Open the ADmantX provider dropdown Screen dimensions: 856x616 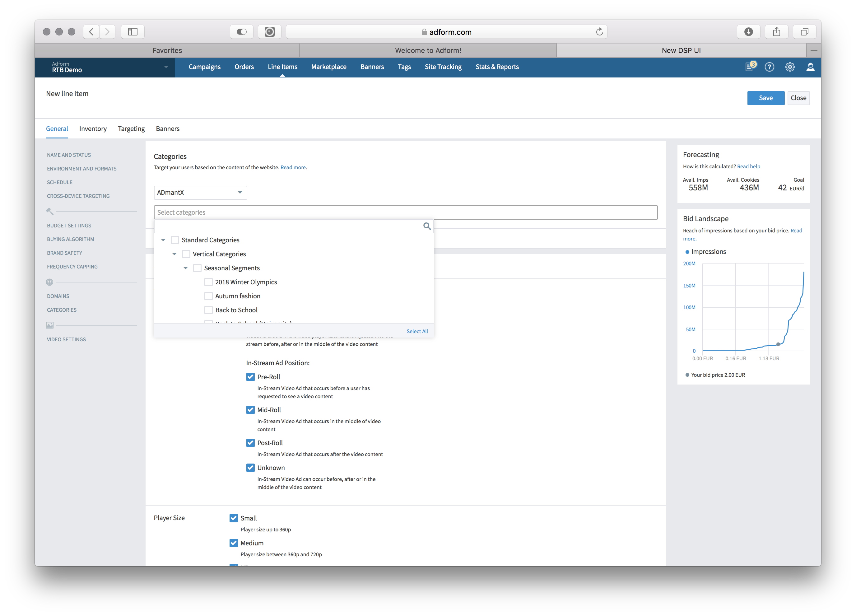click(x=200, y=193)
